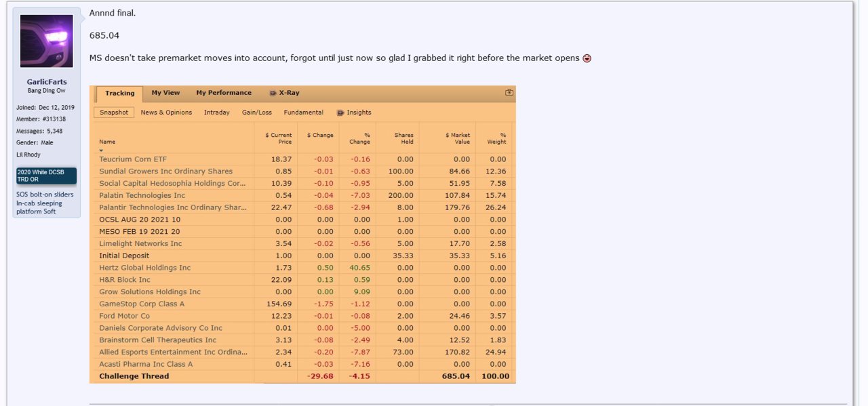Switch to the My Performance tab

pyautogui.click(x=224, y=93)
